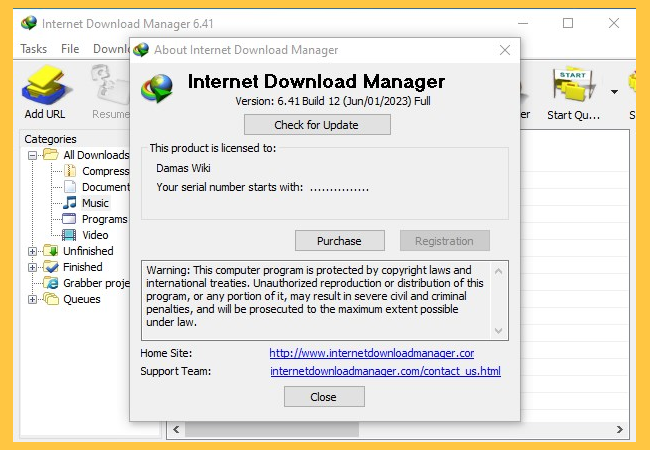Close the About dialog with X
Viewport: 650px width, 450px height.
pos(505,50)
